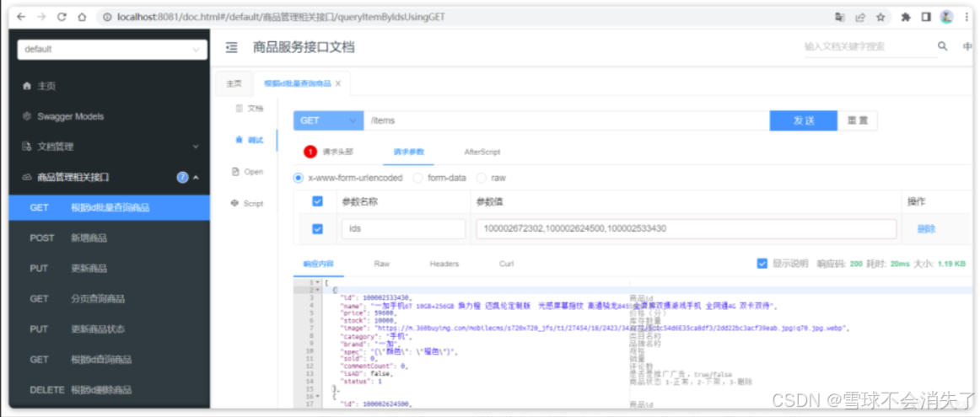Select GET 根据id批量查询商品 in sidebar
The height and width of the screenshot is (417, 980).
[x=110, y=208]
